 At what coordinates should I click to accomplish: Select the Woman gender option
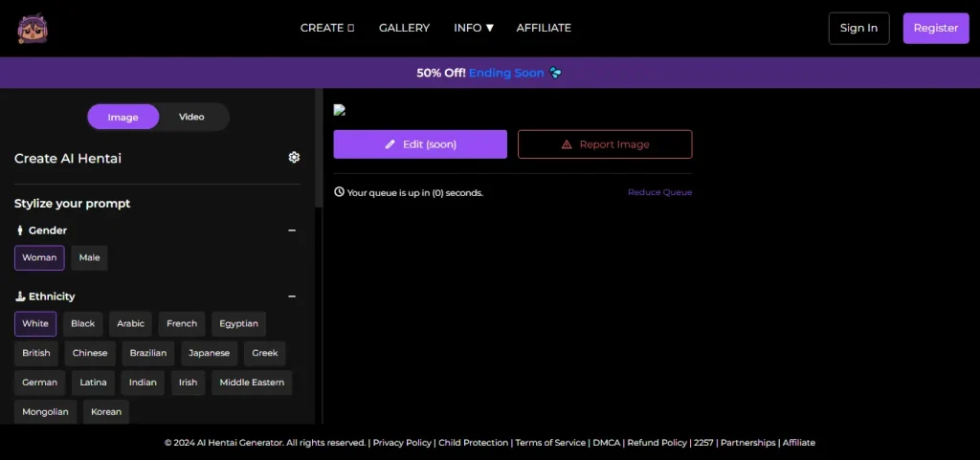39,258
